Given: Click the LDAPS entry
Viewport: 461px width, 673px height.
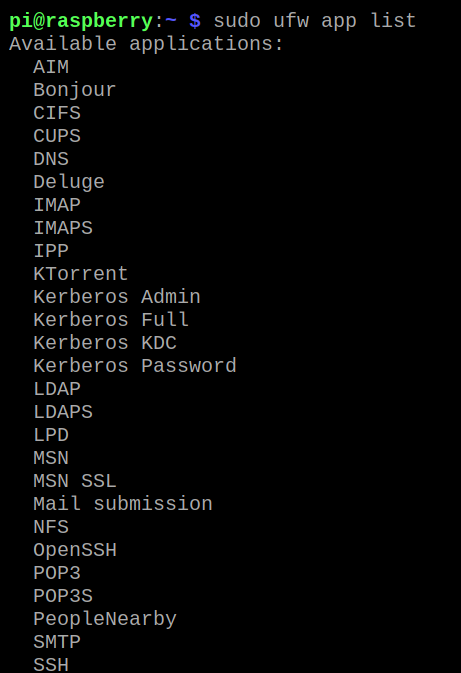Looking at the screenshot, I should pos(63,412).
